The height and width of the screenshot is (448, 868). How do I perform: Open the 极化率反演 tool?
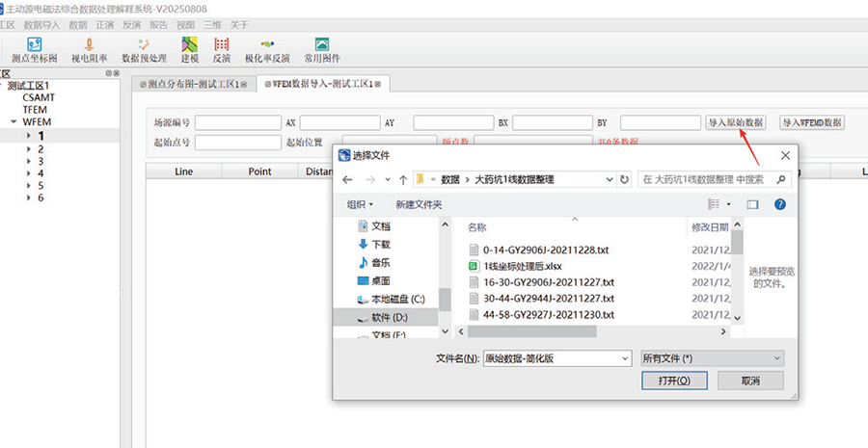tap(267, 49)
